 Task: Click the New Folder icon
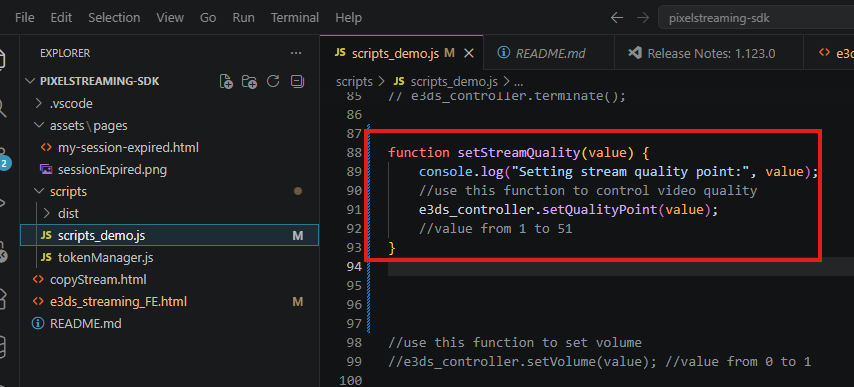[x=249, y=82]
